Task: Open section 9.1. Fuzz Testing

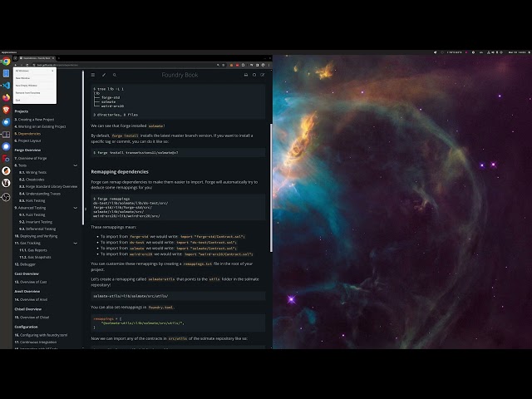Action: coord(32,214)
